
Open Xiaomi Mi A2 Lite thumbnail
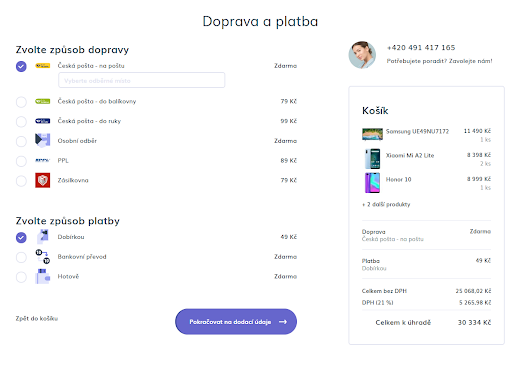click(372, 159)
